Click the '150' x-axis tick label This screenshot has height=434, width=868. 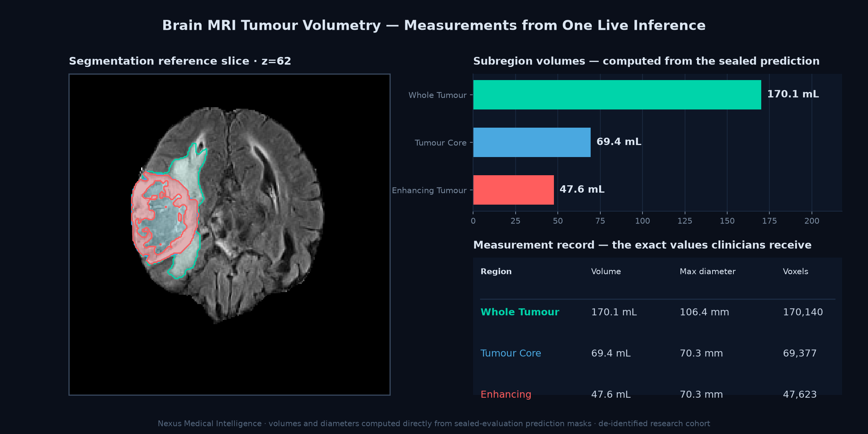point(727,221)
